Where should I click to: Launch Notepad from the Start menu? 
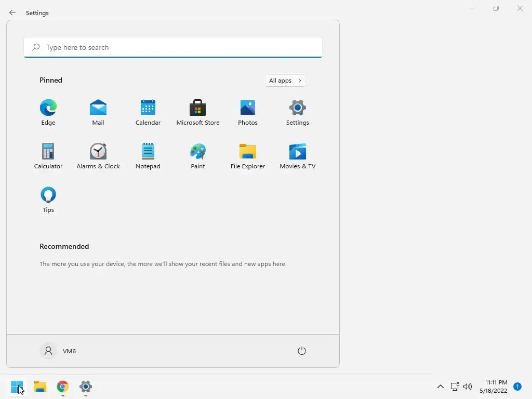148,156
